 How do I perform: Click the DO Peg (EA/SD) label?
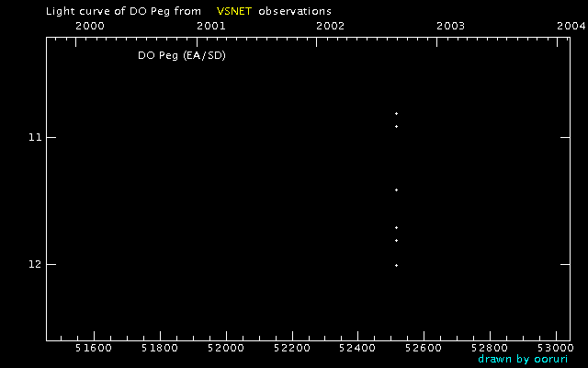click(182, 55)
